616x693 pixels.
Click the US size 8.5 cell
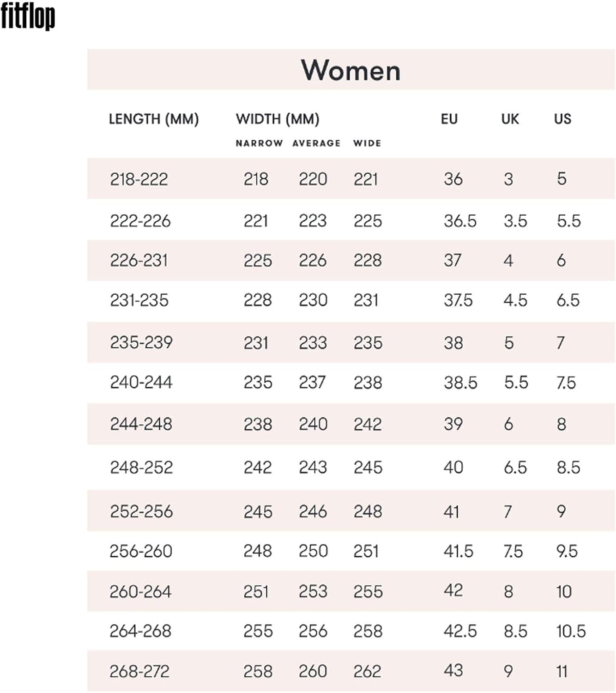pos(568,468)
